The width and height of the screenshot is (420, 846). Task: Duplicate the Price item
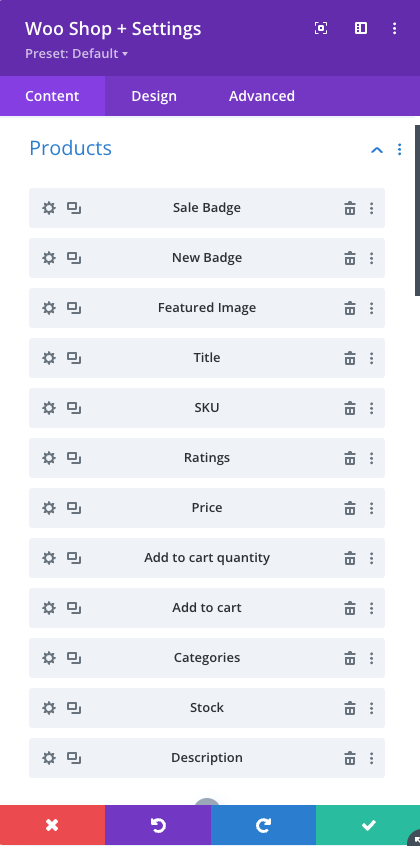pyautogui.click(x=74, y=508)
